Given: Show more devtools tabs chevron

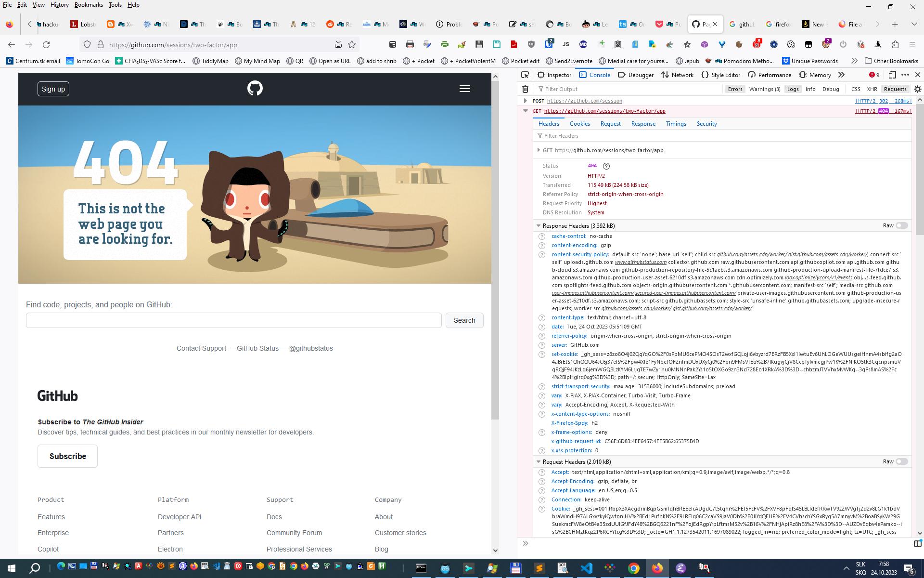Looking at the screenshot, I should [841, 75].
